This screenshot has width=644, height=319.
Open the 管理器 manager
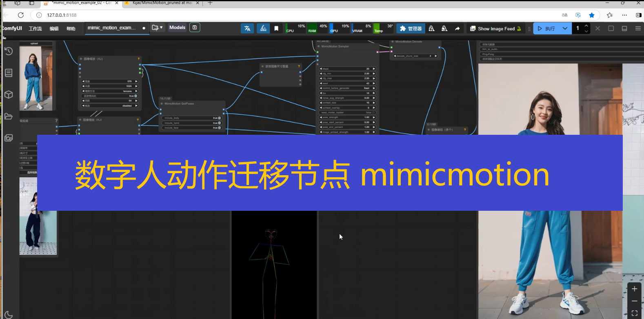(x=411, y=29)
